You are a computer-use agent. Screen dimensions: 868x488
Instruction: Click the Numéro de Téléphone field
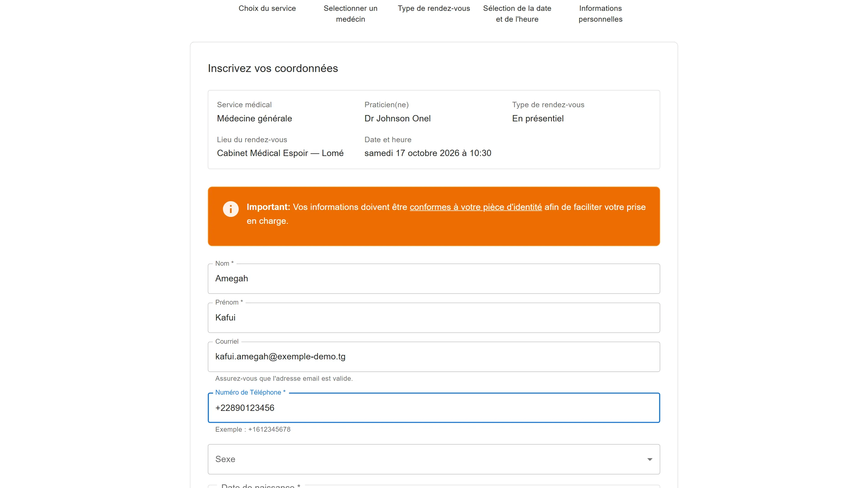434,408
